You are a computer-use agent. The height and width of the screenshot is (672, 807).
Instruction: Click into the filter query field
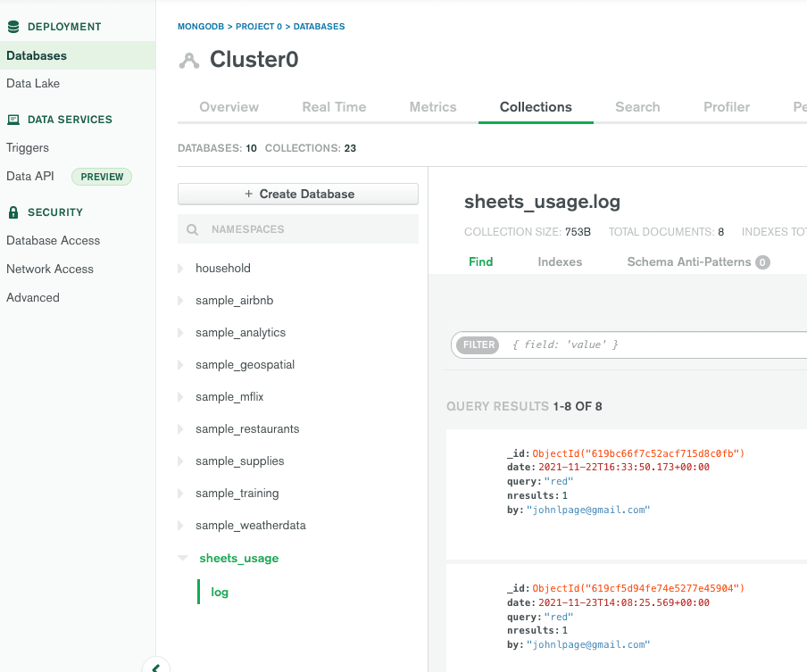pos(652,344)
